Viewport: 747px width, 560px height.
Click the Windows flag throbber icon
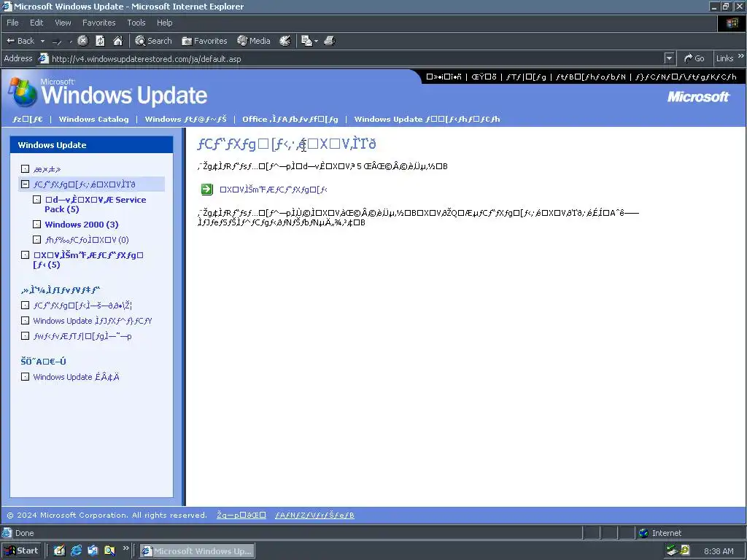coord(732,23)
